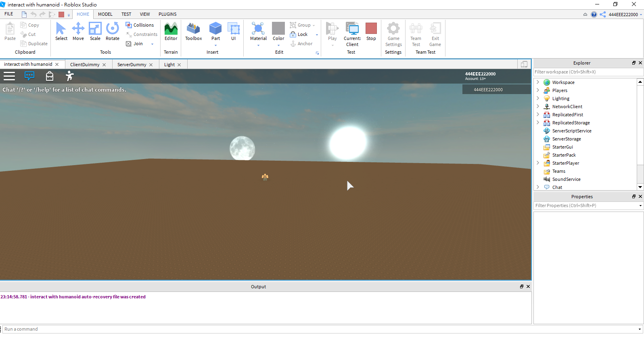
Task: Open the Join mode dropdown arrow
Action: (x=152, y=44)
